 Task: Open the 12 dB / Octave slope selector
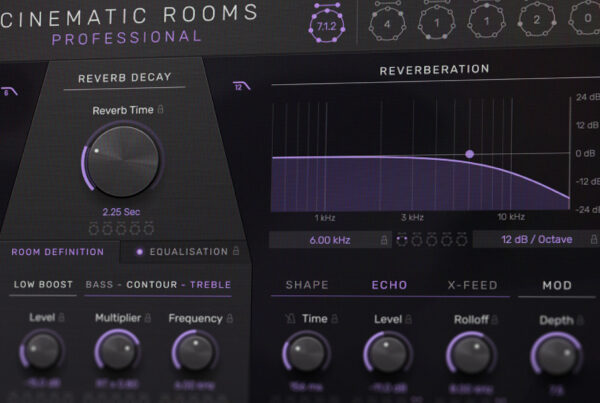[x=536, y=239]
